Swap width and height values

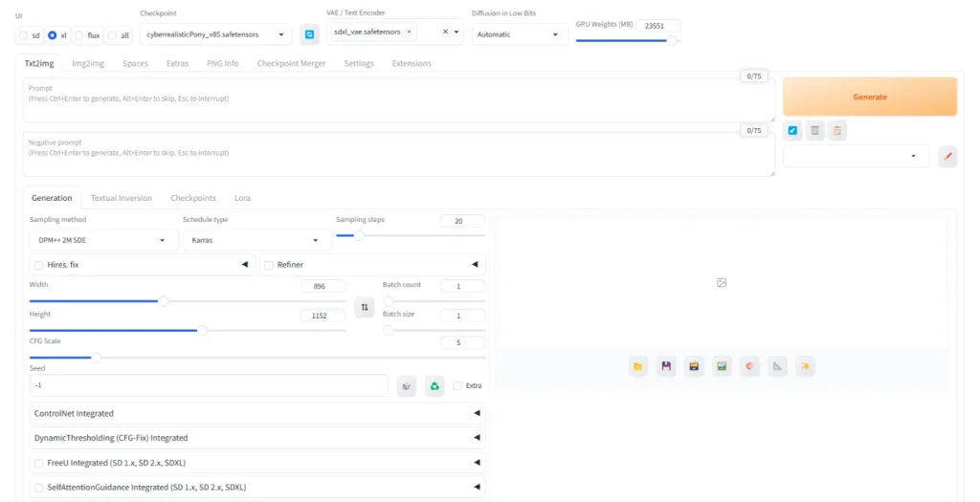pos(365,307)
